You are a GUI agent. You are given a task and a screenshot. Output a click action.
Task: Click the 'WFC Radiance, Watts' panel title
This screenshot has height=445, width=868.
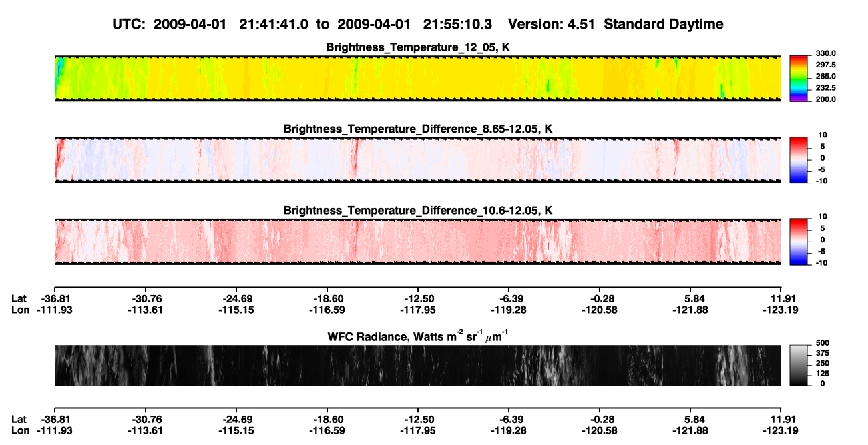(418, 336)
